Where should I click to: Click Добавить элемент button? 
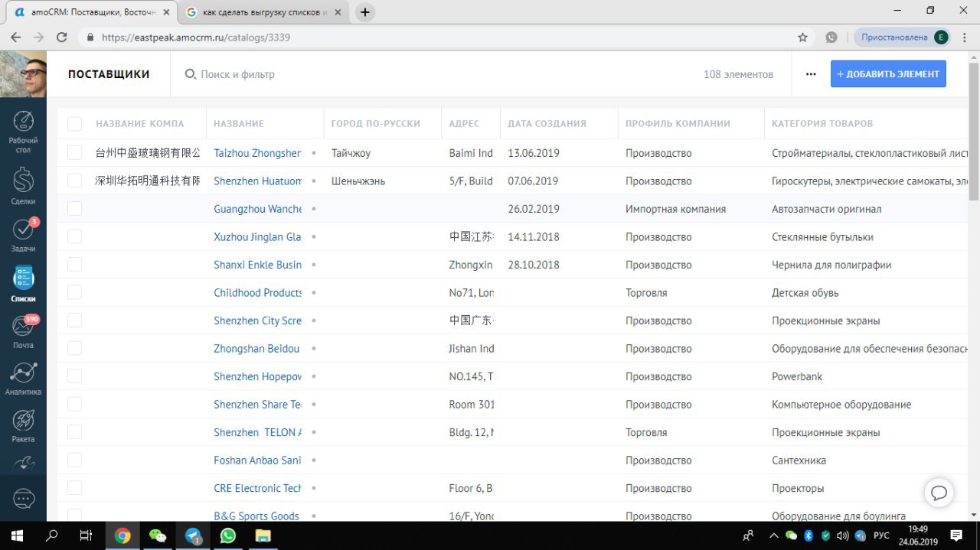click(x=888, y=74)
